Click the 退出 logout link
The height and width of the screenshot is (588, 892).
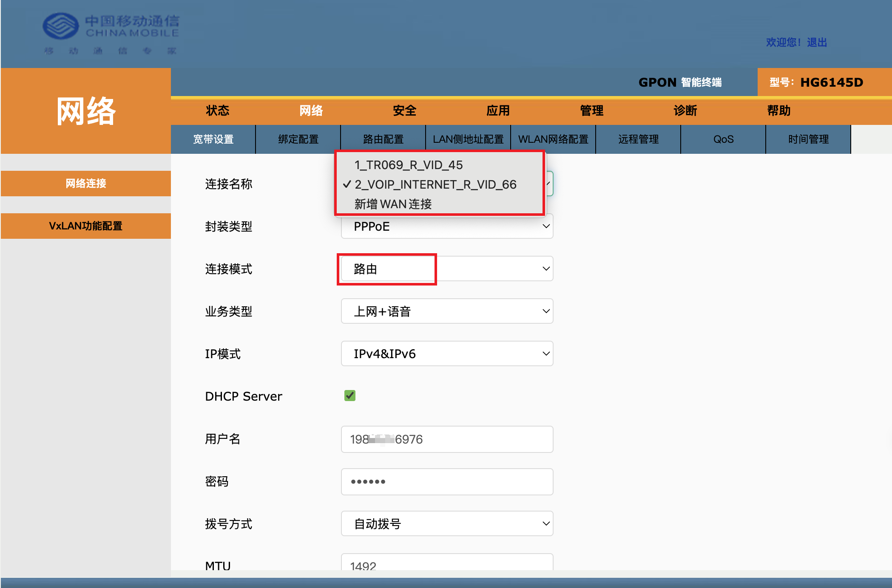[x=817, y=42]
